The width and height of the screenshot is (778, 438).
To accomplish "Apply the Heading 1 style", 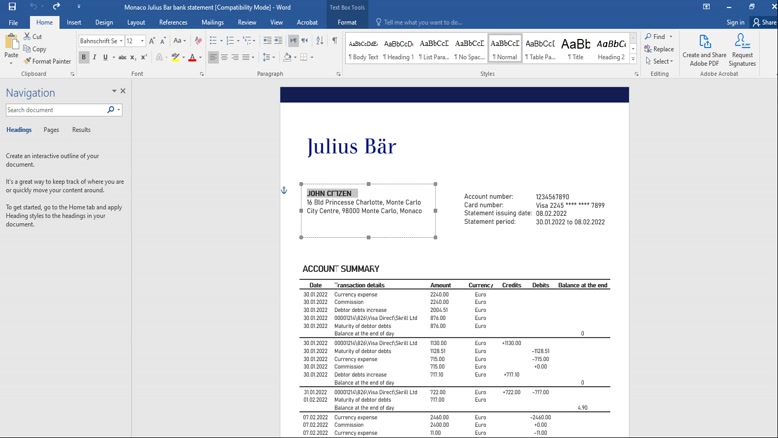I will (x=398, y=49).
